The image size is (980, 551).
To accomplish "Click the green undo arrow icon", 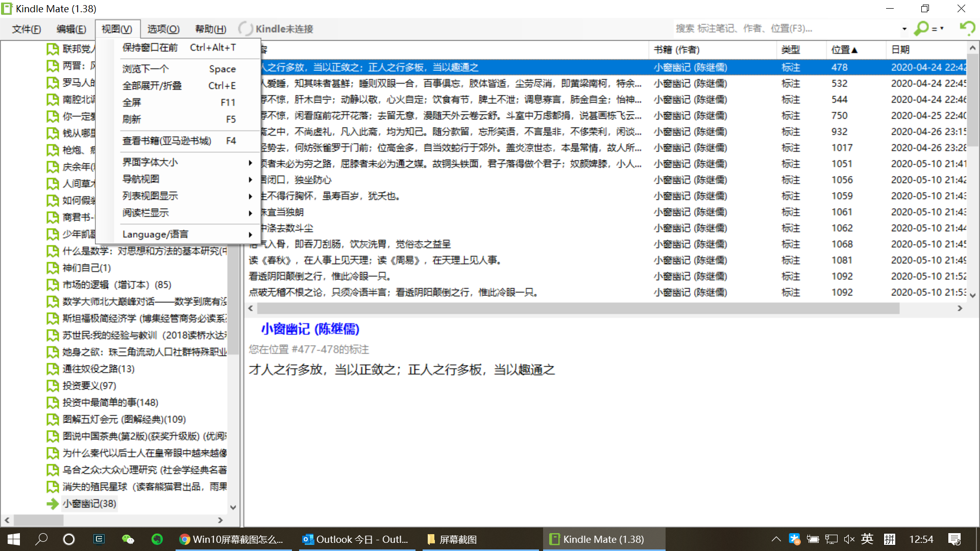I will 967,28.
